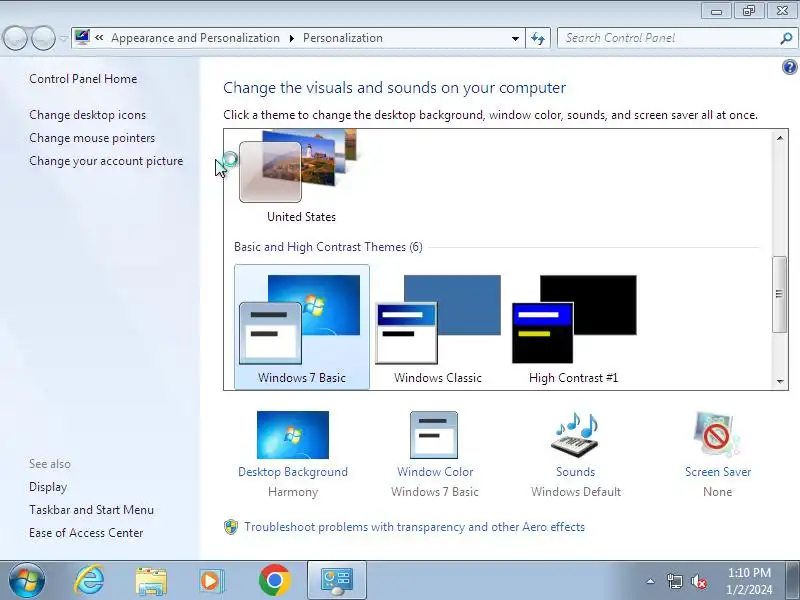Click the clock showing 1:10 PM

click(749, 581)
